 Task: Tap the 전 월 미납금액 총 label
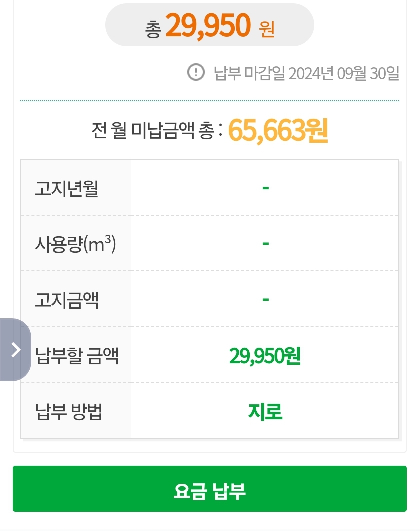coord(156,131)
